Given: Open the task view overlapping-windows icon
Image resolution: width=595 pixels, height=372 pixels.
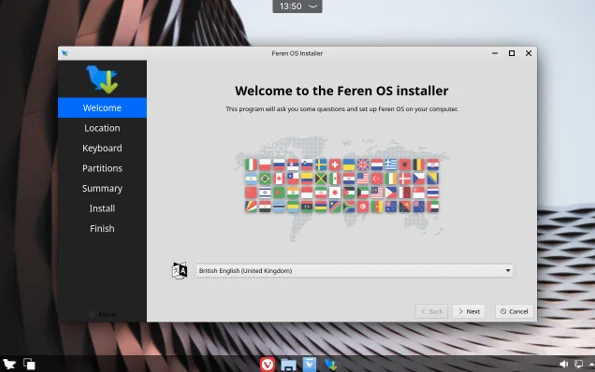Looking at the screenshot, I should click(29, 364).
